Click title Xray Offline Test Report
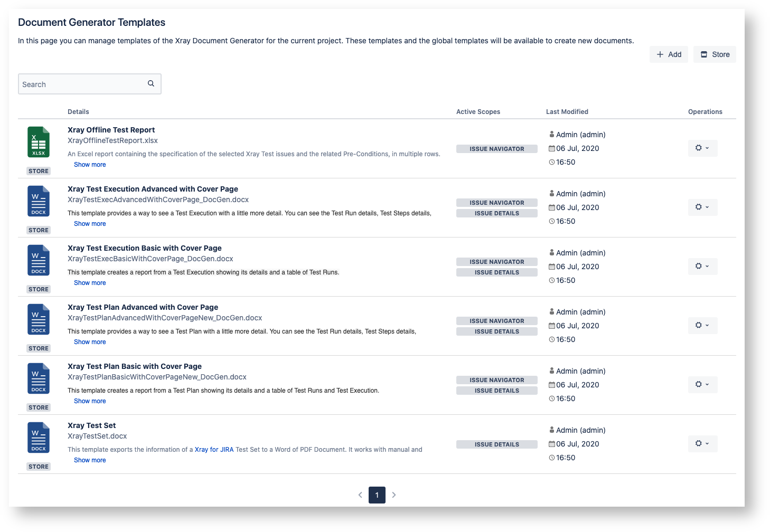The height and width of the screenshot is (532, 770). click(x=111, y=130)
